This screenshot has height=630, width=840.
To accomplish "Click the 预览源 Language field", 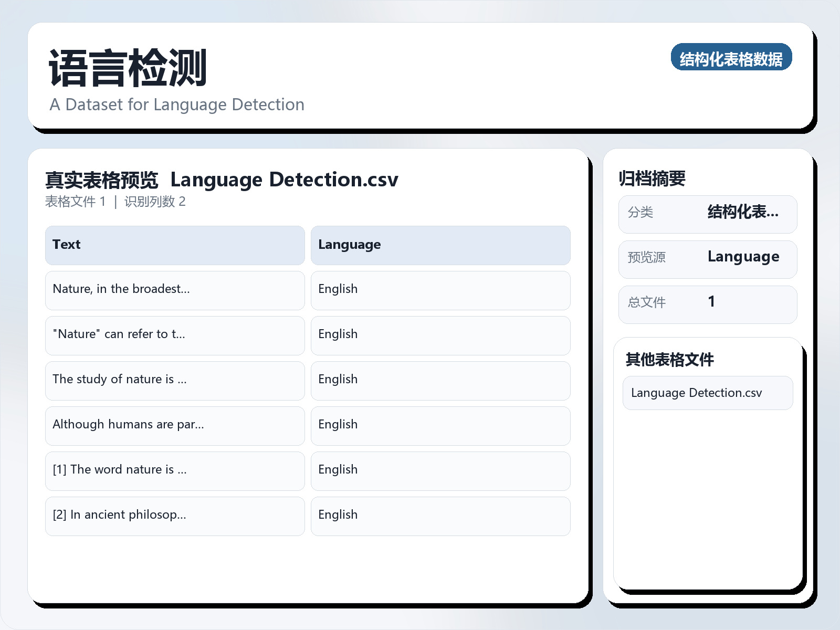I will click(708, 258).
